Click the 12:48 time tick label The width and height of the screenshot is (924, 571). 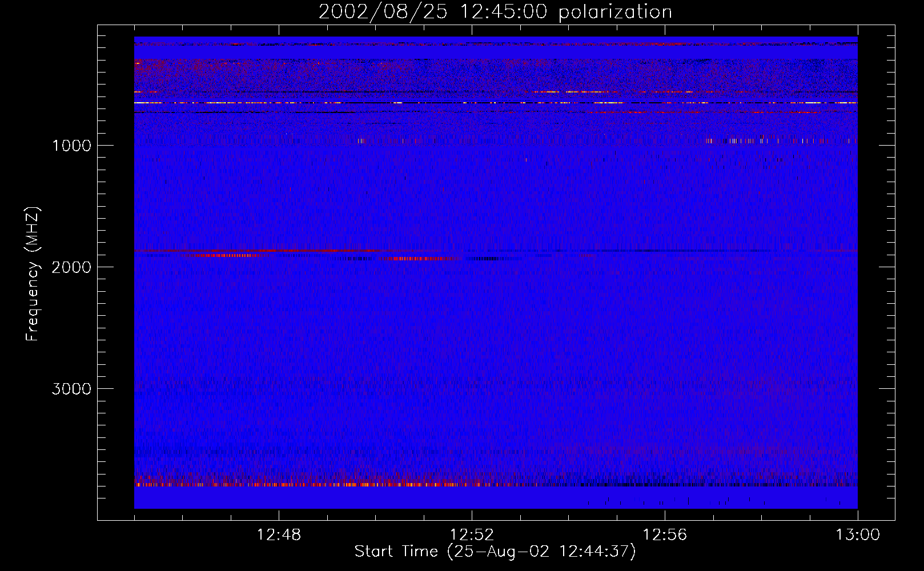pyautogui.click(x=279, y=535)
